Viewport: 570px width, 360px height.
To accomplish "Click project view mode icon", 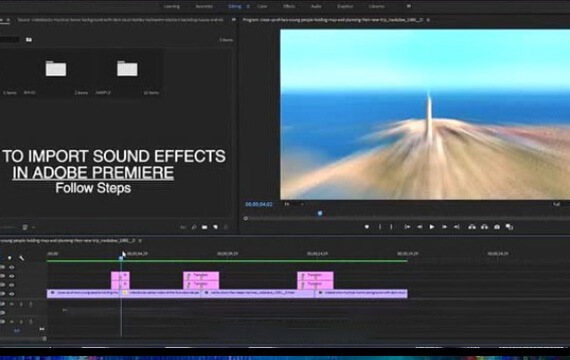I will [x=25, y=227].
